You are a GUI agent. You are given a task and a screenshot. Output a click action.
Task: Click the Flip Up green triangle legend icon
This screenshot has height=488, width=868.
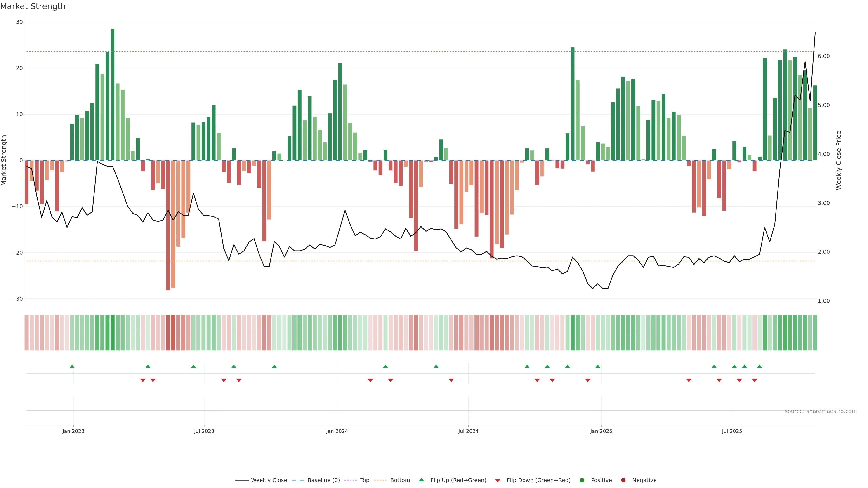(421, 480)
